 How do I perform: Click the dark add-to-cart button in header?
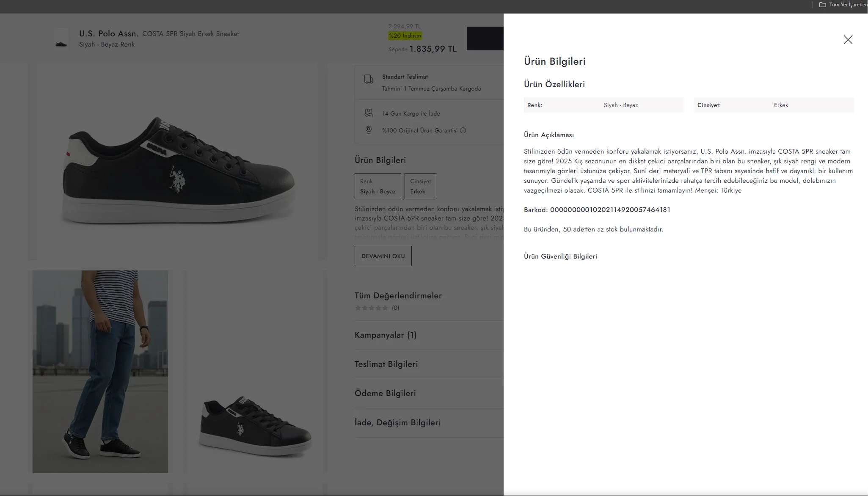(x=485, y=39)
